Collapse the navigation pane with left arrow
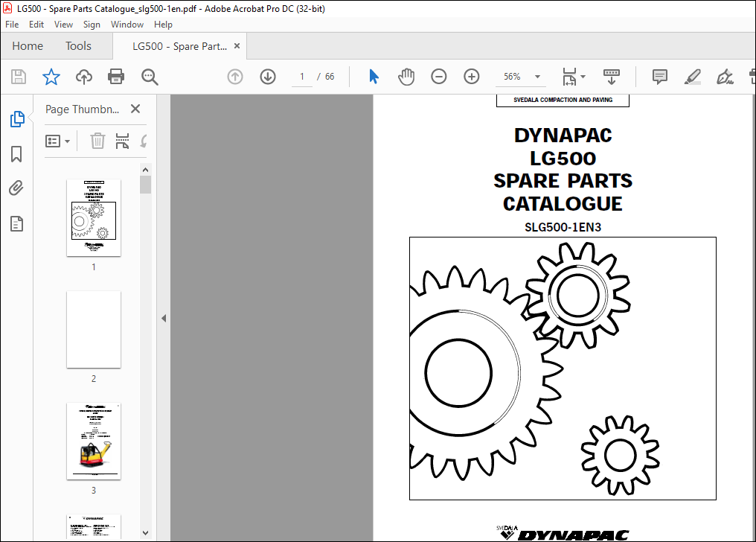This screenshot has width=756, height=542. tap(164, 318)
